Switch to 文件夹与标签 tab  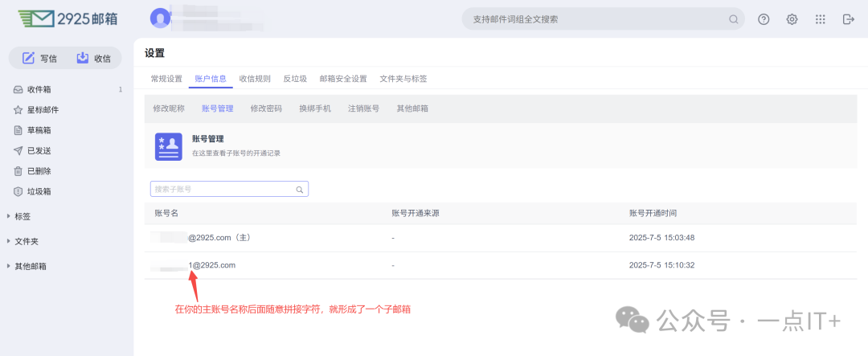click(x=403, y=79)
